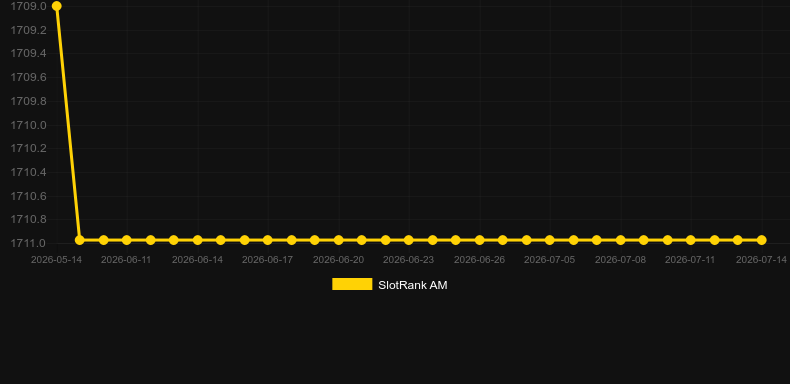
Task: Select the data point ending the steep drop
Action: coord(80,240)
